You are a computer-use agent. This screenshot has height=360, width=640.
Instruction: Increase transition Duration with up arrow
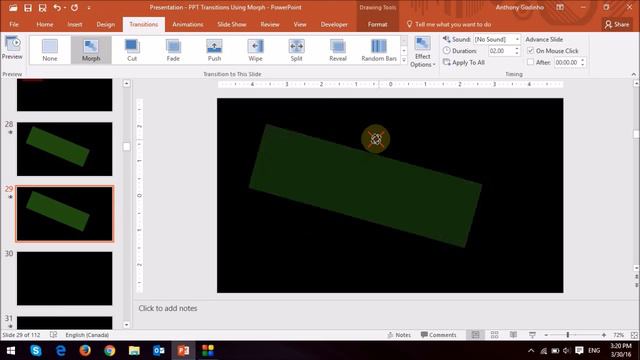517,49
